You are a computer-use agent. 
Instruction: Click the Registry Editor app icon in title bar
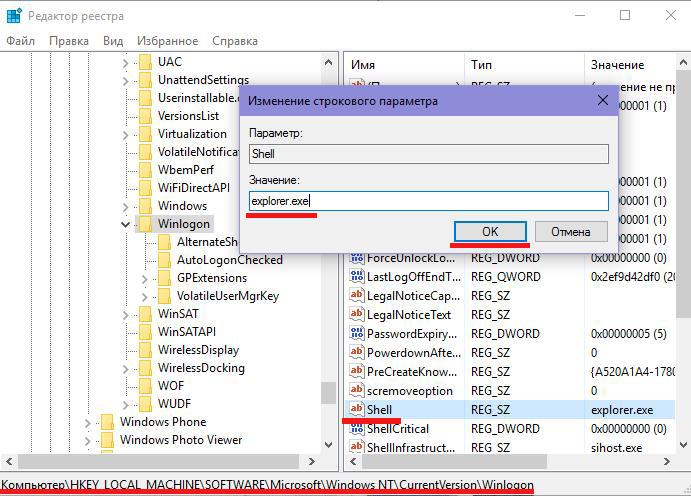point(13,16)
